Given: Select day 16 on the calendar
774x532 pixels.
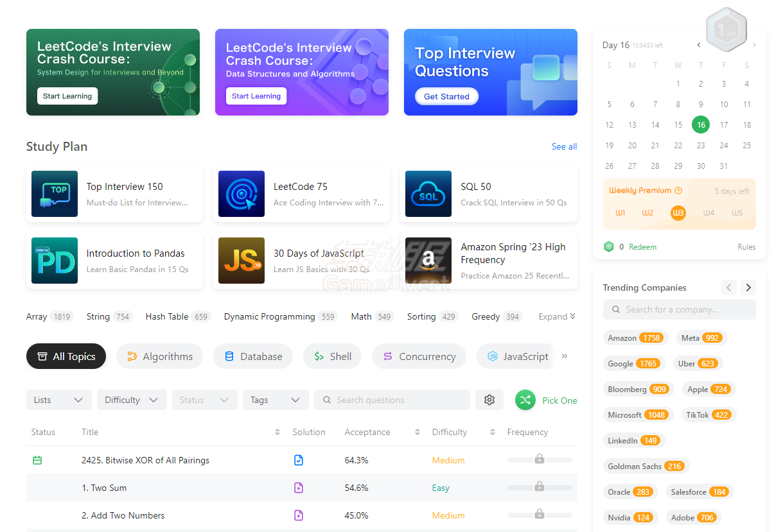Looking at the screenshot, I should click(x=701, y=124).
